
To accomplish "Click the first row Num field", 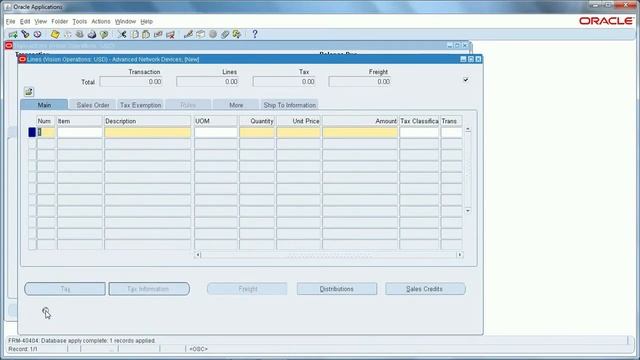I will pyautogui.click(x=46, y=132).
